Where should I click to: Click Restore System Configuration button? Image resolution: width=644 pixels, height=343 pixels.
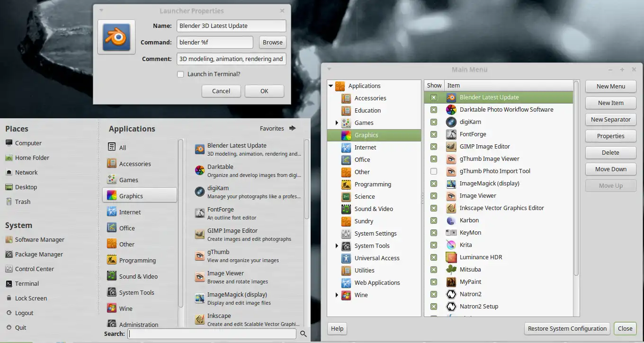[x=567, y=329]
